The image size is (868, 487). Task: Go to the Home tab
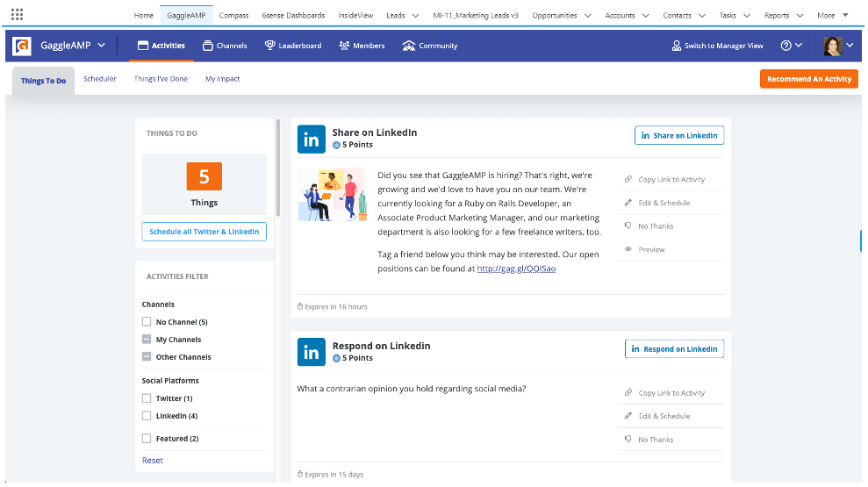pyautogui.click(x=144, y=16)
